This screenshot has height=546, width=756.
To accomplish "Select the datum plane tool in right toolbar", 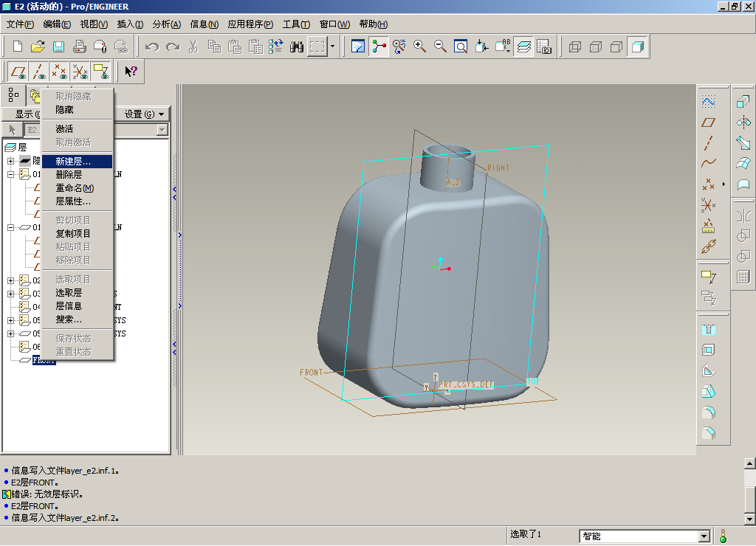I will point(708,122).
